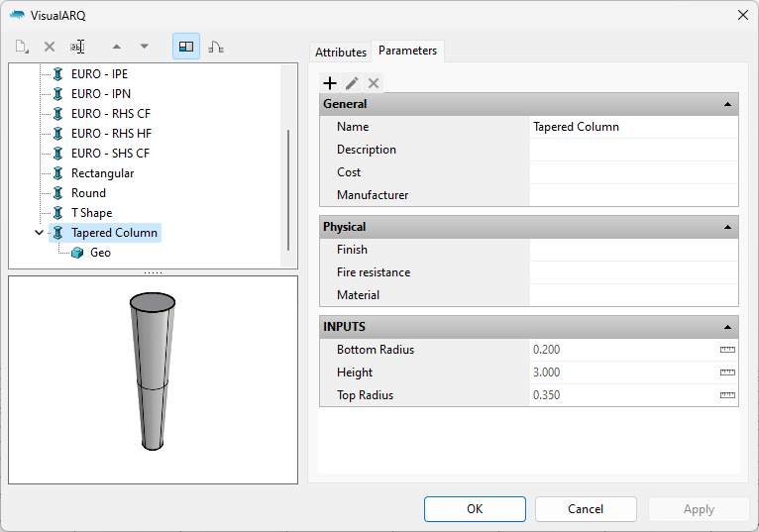759x532 pixels.
Task: Toggle the preview panel layout icon
Action: coord(186,47)
